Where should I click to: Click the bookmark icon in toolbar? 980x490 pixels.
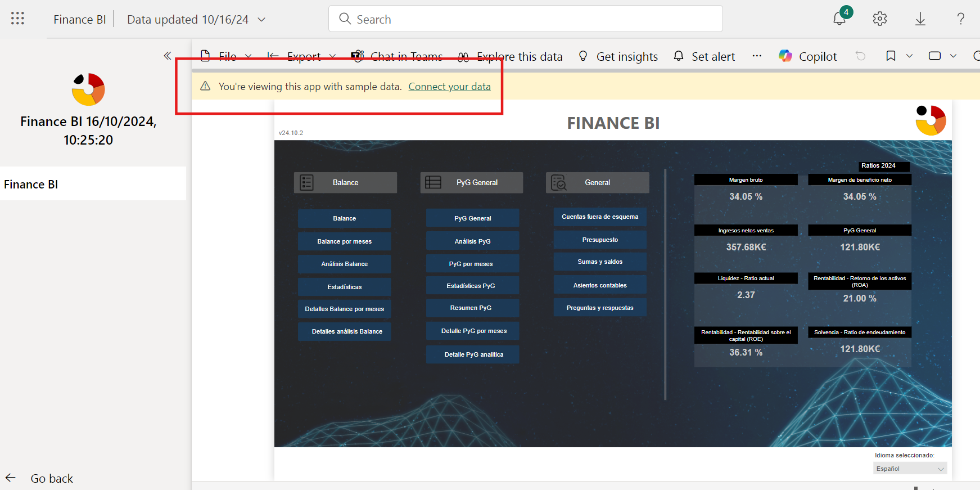coord(891,56)
